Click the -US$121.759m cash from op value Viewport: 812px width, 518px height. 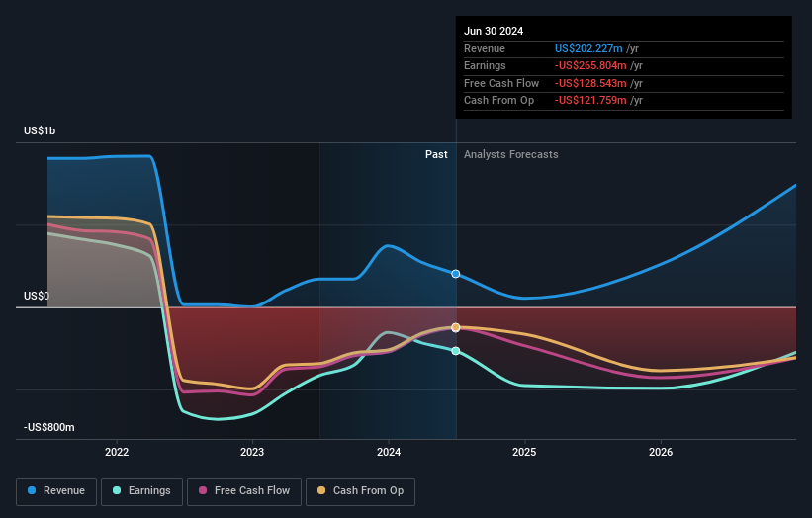coord(590,101)
